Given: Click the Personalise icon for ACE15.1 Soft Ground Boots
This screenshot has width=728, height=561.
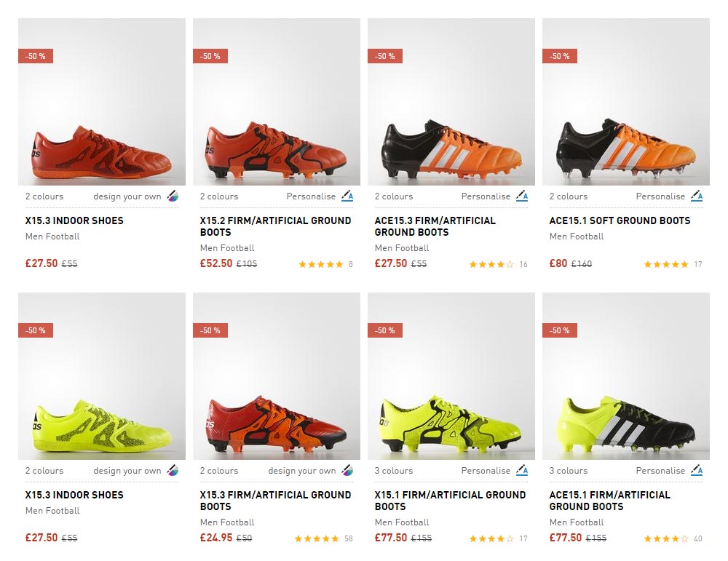Looking at the screenshot, I should pyautogui.click(x=696, y=196).
